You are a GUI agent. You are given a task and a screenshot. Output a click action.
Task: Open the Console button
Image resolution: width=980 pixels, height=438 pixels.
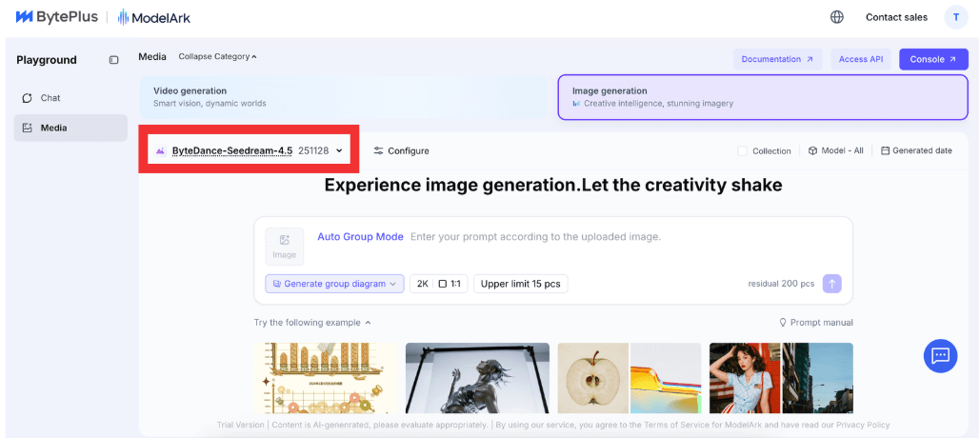932,59
